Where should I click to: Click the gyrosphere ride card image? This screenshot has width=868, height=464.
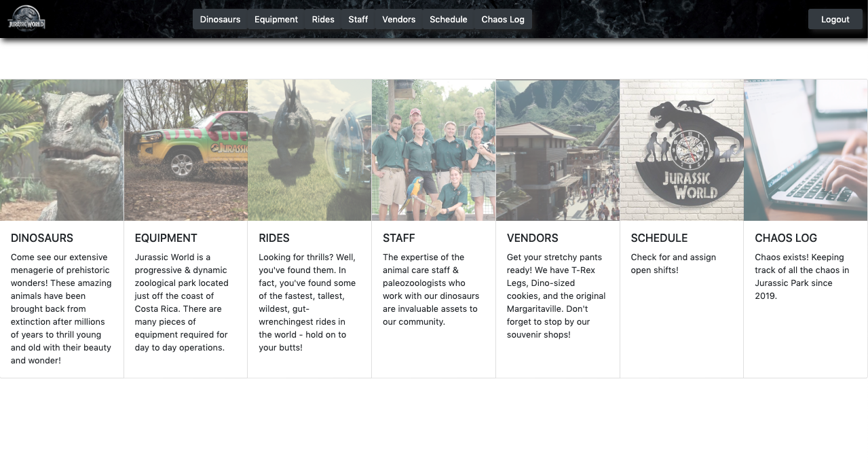[309, 150]
